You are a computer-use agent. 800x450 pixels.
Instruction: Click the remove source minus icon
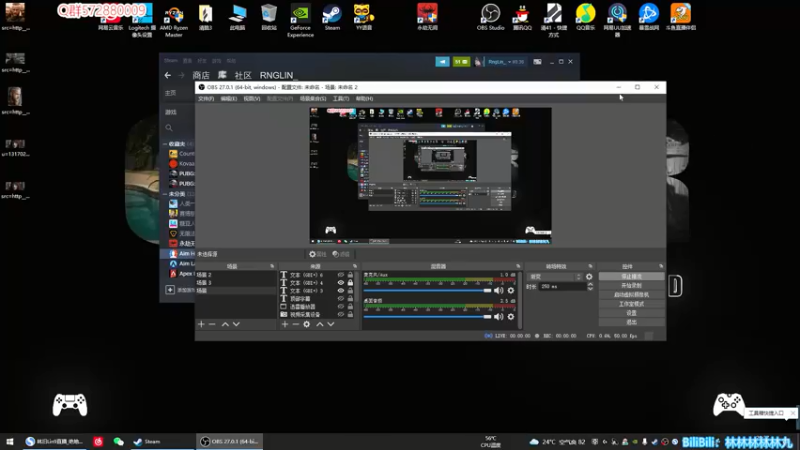(x=295, y=324)
